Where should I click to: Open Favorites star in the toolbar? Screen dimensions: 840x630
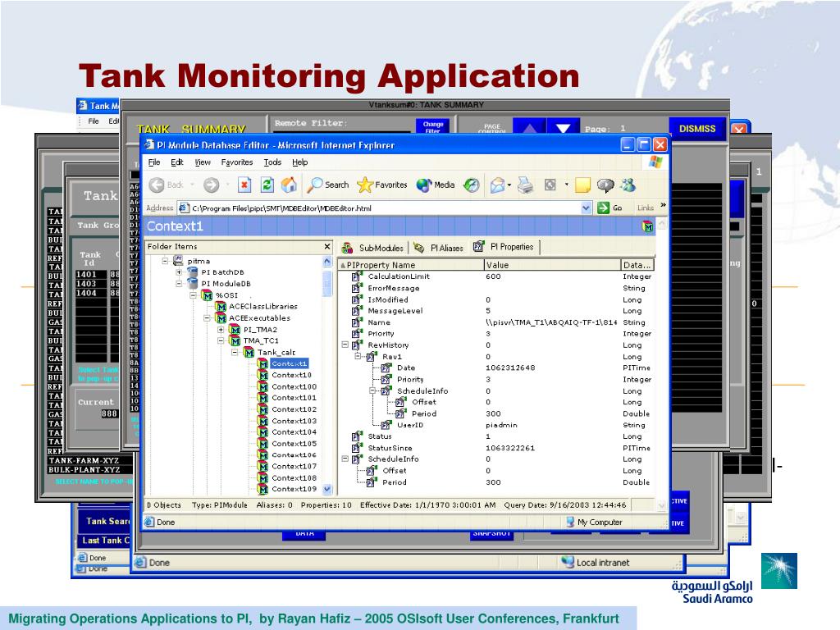(365, 185)
